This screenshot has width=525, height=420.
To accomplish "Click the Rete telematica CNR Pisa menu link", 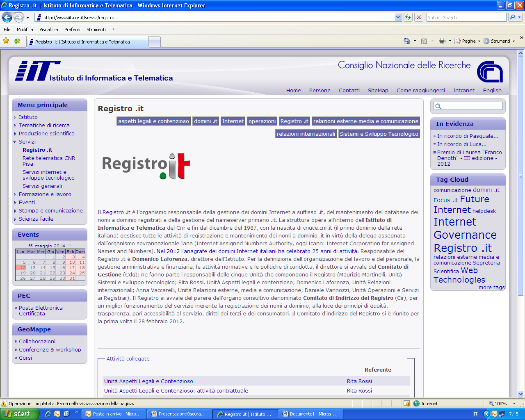I will tap(49, 161).
